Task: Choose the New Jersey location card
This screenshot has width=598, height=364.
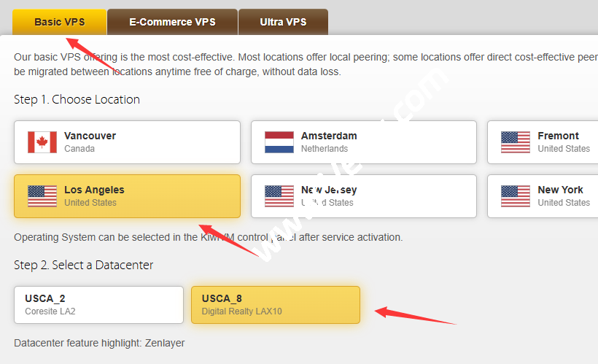Action: [x=364, y=196]
